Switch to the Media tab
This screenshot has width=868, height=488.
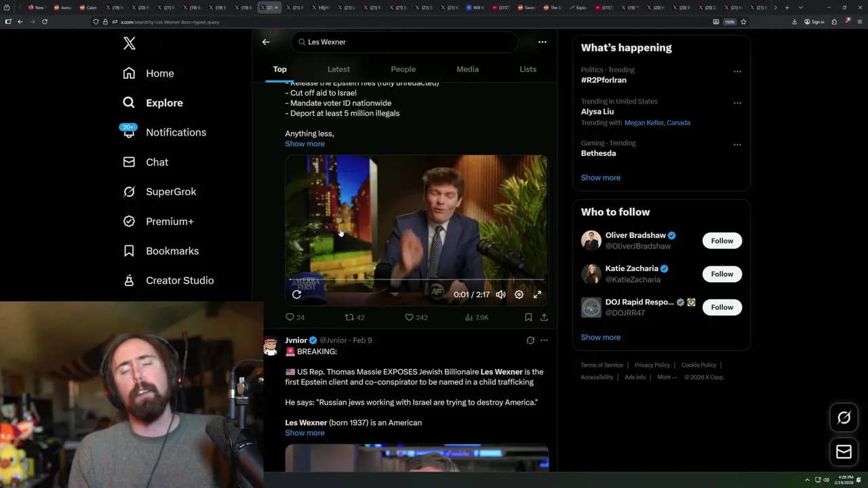pyautogui.click(x=467, y=69)
